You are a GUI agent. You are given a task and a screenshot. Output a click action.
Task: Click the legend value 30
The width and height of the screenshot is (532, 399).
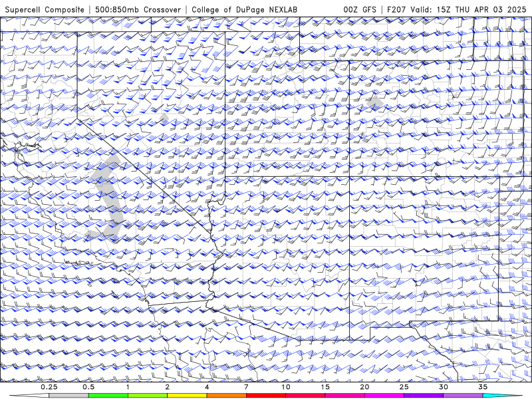(x=443, y=387)
